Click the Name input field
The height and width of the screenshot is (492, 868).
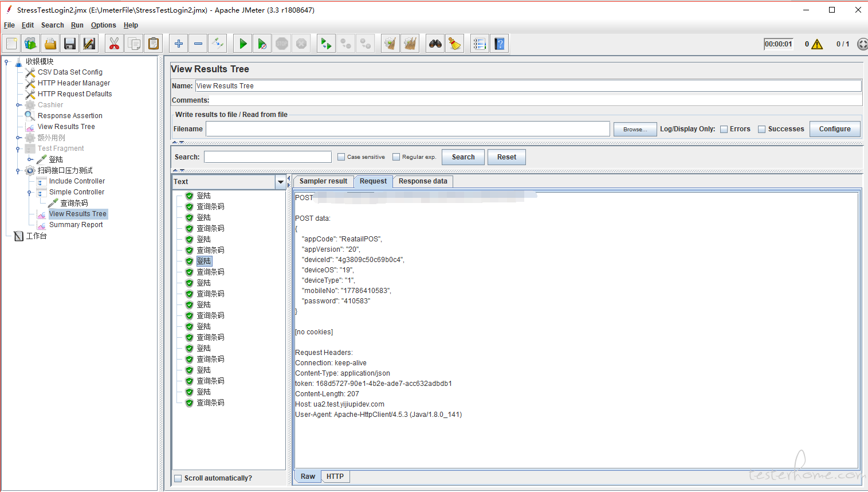pos(528,86)
